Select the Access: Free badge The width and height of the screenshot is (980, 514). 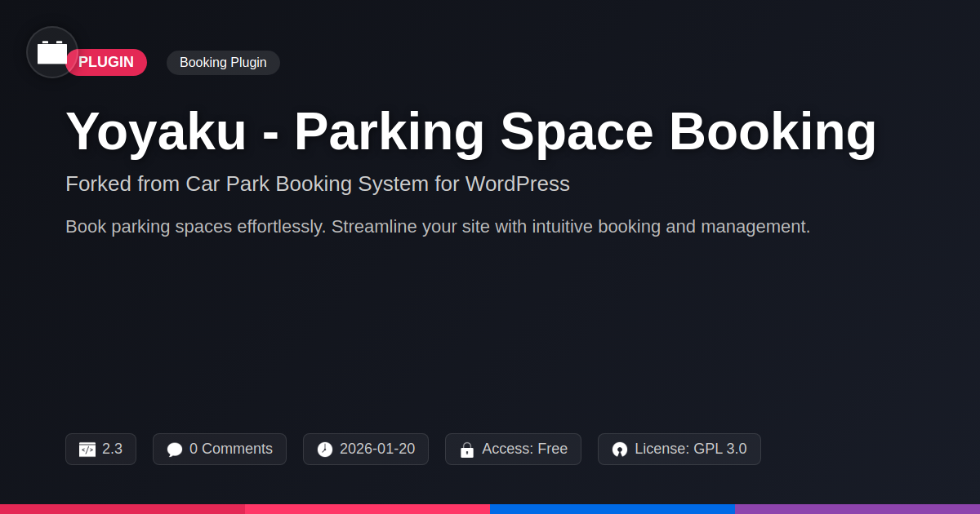tap(513, 450)
